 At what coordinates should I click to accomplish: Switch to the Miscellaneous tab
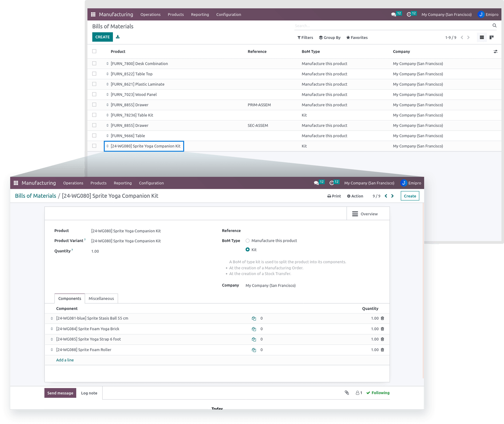pos(101,298)
